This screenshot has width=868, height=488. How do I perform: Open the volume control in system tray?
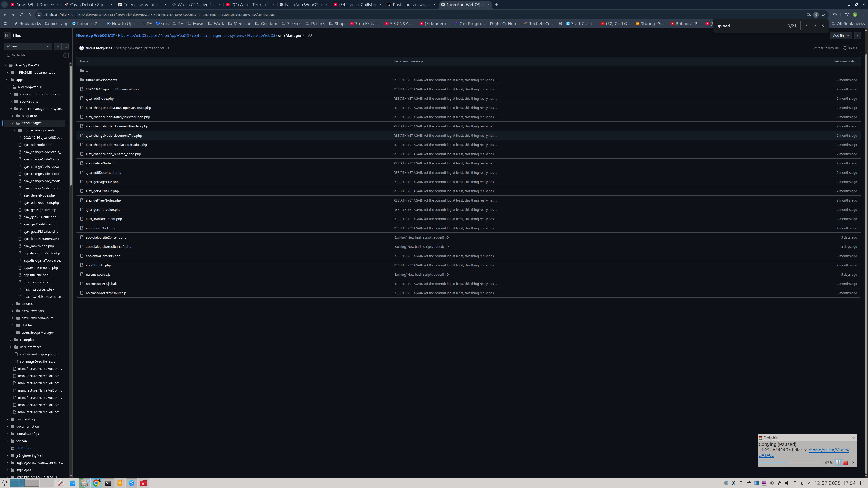(x=787, y=483)
